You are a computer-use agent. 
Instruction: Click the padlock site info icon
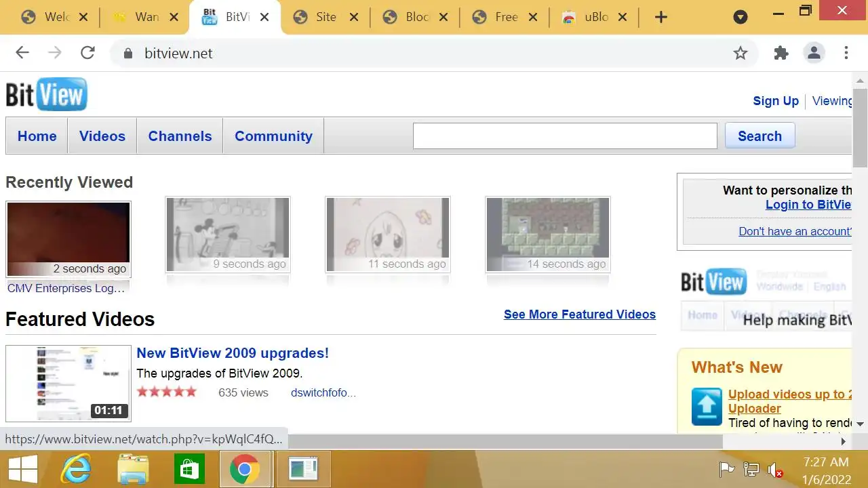[x=127, y=54]
